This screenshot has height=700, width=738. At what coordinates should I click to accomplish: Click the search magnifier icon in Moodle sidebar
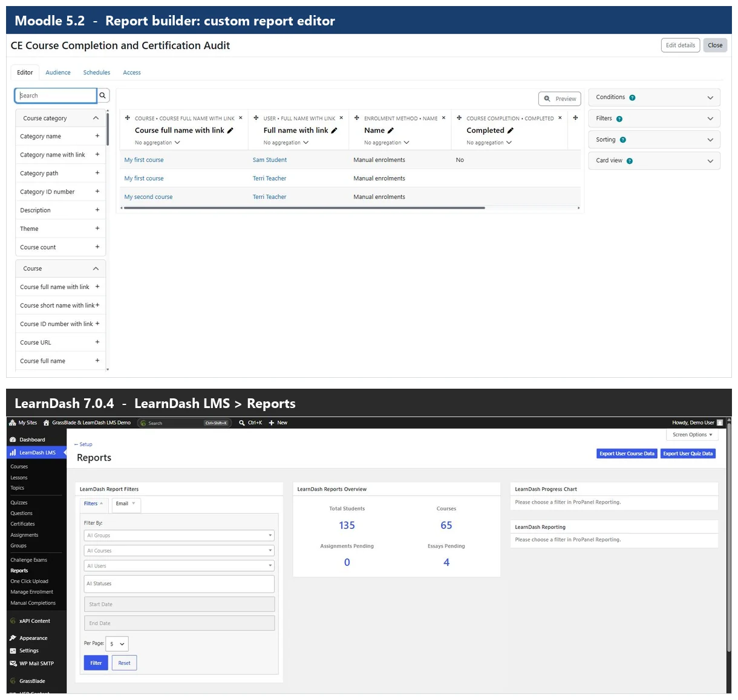(103, 96)
